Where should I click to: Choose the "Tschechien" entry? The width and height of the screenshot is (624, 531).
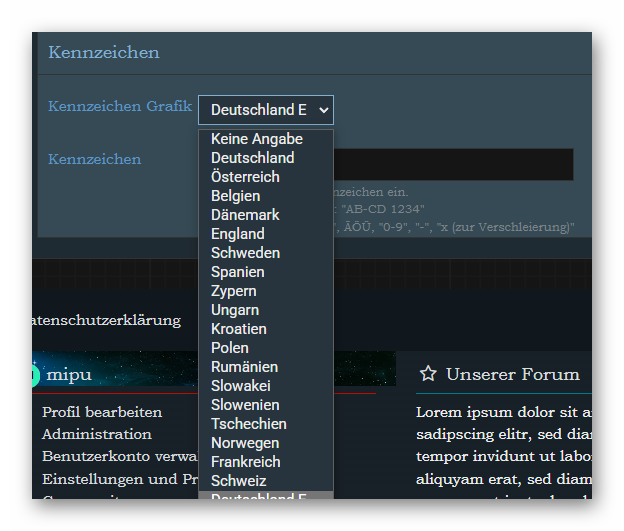click(248, 424)
